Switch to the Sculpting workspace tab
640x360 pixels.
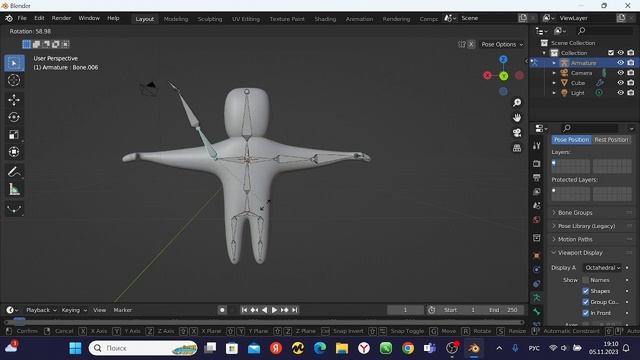point(210,19)
